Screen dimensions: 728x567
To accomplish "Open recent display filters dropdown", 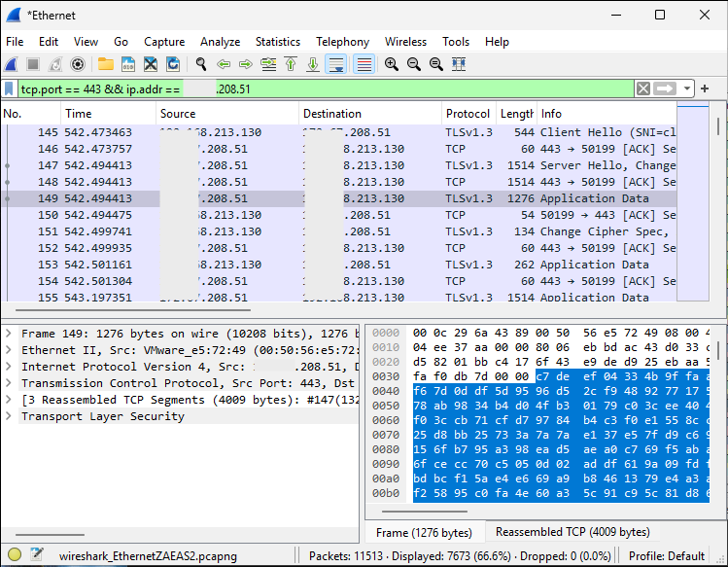I will point(686,89).
